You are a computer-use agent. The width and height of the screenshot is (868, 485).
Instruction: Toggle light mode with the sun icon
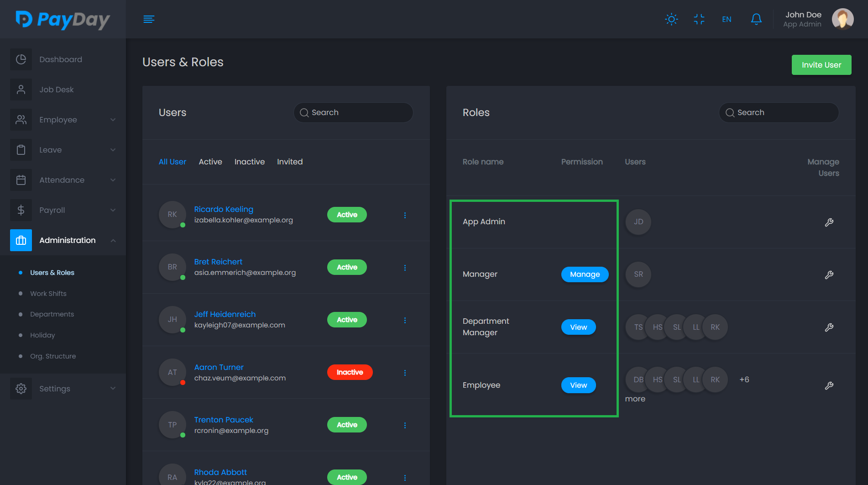(671, 19)
